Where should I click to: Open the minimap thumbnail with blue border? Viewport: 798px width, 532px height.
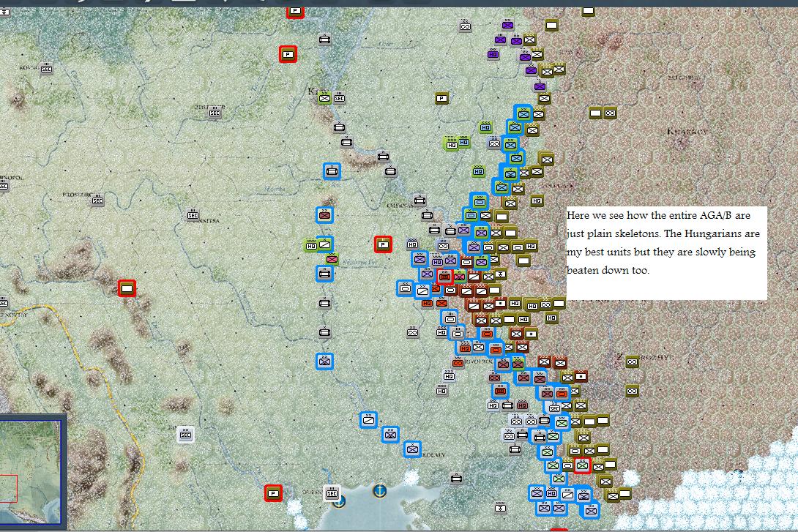click(30, 473)
